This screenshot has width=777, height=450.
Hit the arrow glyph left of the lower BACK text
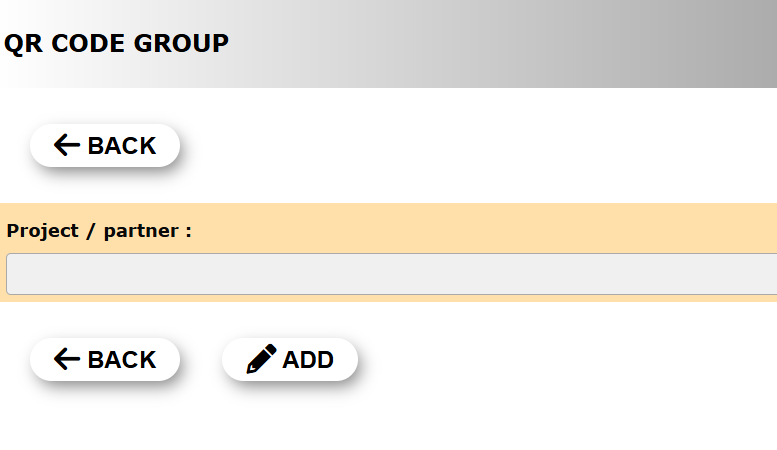(67, 360)
